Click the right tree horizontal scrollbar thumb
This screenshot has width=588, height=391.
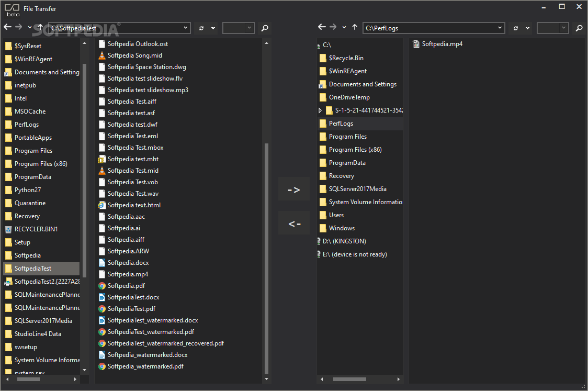point(349,379)
